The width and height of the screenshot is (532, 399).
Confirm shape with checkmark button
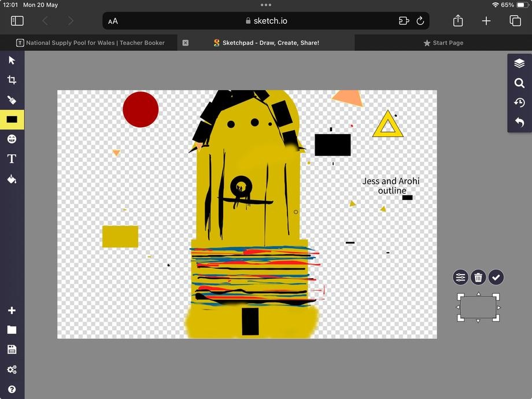[x=496, y=277]
